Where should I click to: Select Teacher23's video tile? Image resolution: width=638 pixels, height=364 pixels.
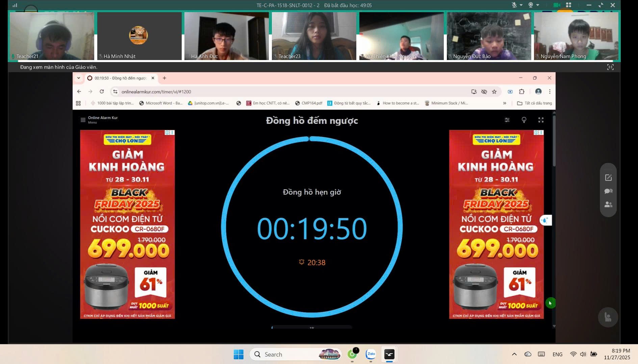tap(314, 36)
